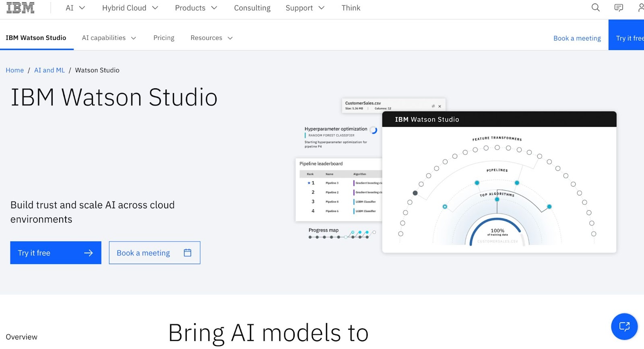Click calendar icon on Book a meeting
644x349 pixels.
[x=188, y=253]
